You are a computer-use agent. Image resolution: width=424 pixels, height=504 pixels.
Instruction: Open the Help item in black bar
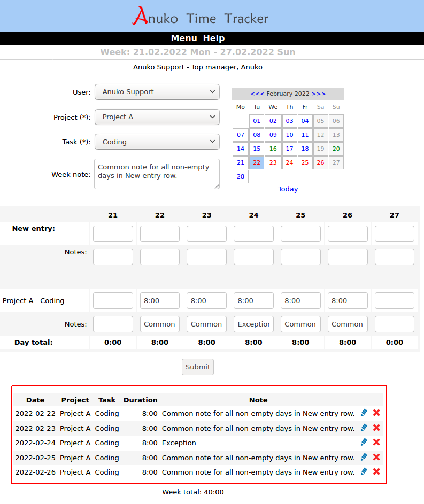[x=214, y=38]
